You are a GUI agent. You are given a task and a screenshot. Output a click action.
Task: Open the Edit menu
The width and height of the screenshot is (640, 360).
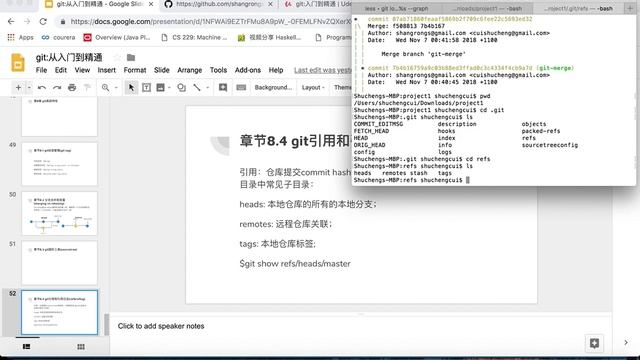(x=61, y=70)
